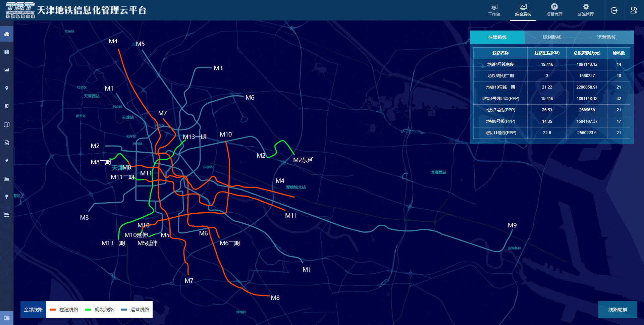Image resolution: width=644 pixels, height=325 pixels.
Task: Click the logout arrow icon
Action: [x=614, y=10]
